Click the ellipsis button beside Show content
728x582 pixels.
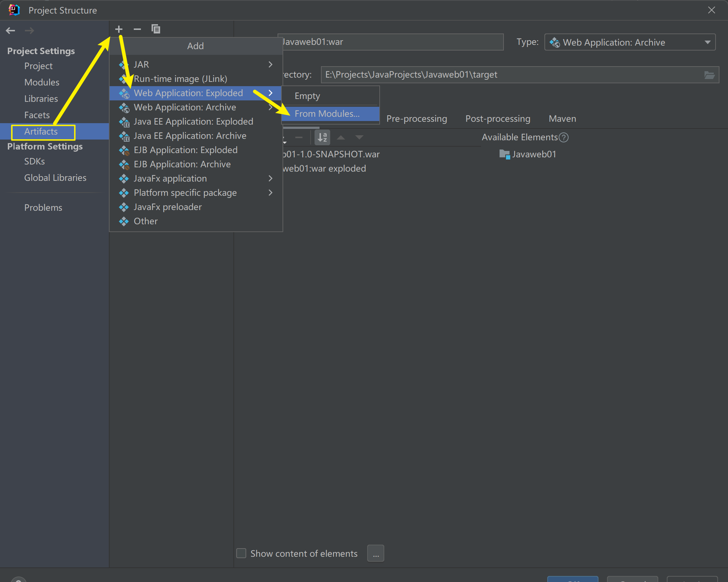pos(376,553)
